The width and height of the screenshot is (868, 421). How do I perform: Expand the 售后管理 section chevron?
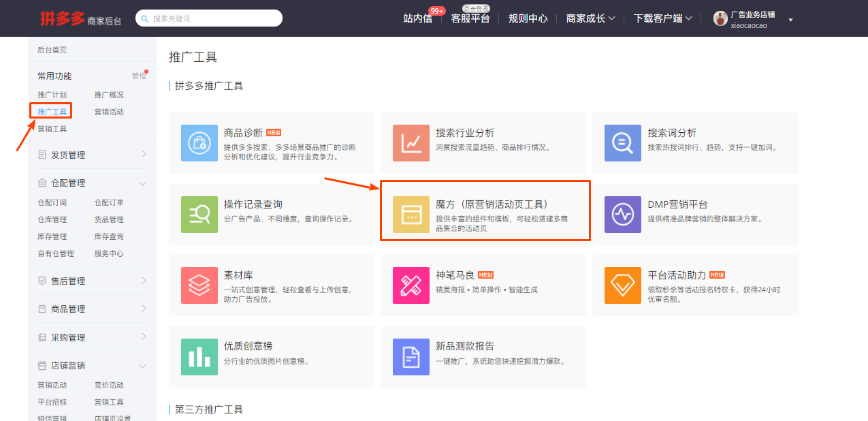144,281
